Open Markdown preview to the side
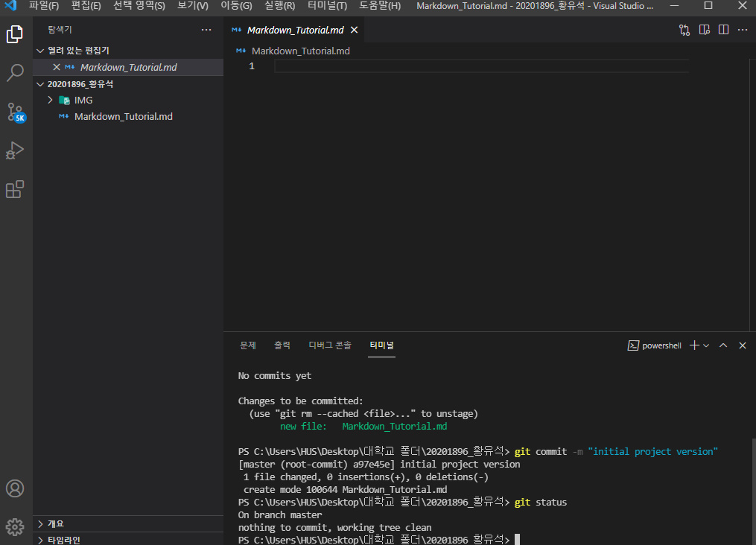 705,30
